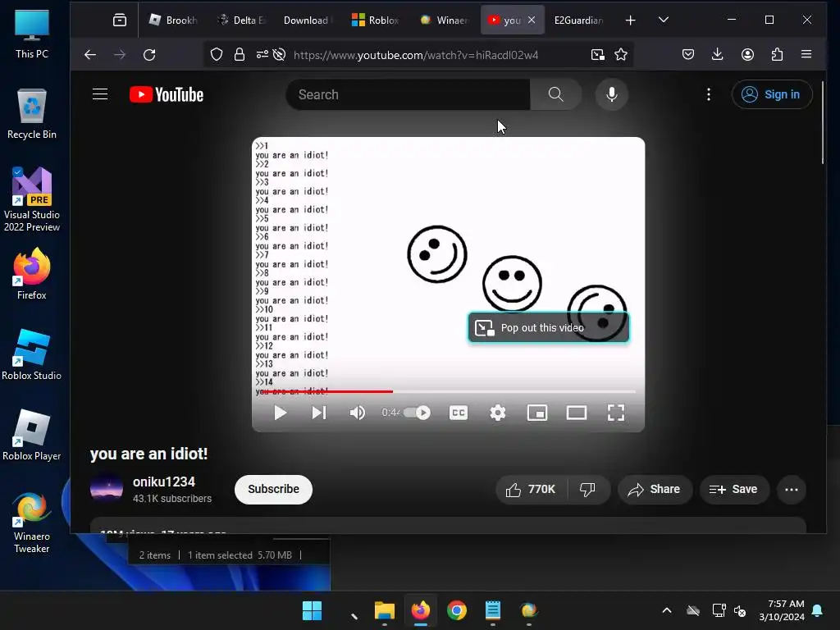This screenshot has height=630, width=840.
Task: Switch to the E2Guardian tab
Action: pyautogui.click(x=578, y=21)
